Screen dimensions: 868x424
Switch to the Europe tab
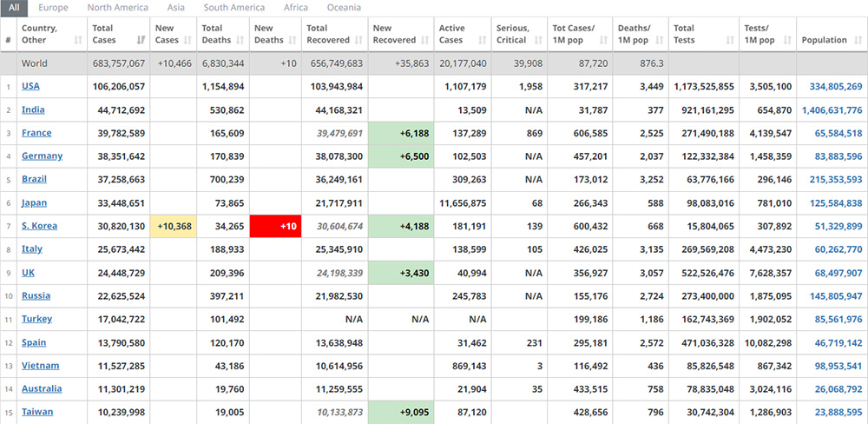(54, 8)
